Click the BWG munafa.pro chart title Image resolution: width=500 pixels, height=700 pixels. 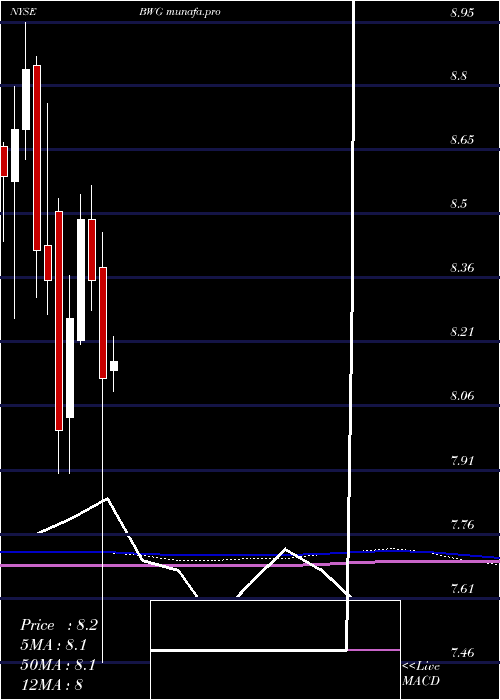click(180, 12)
